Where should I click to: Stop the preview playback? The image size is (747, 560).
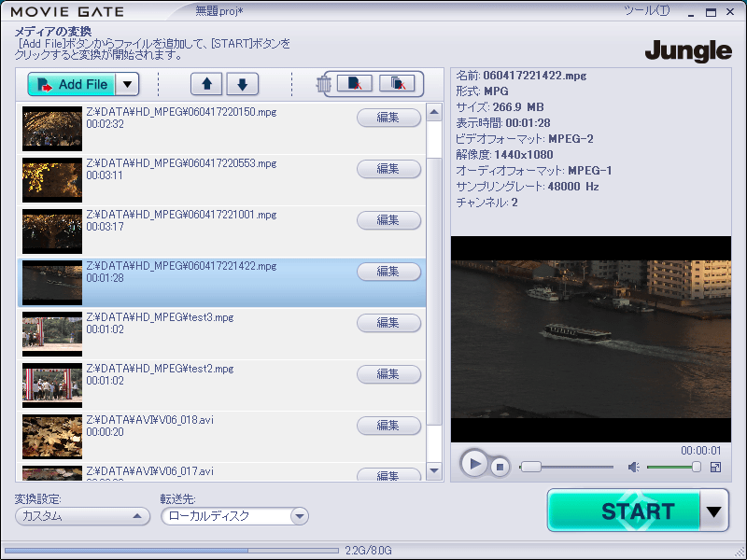tap(500, 468)
